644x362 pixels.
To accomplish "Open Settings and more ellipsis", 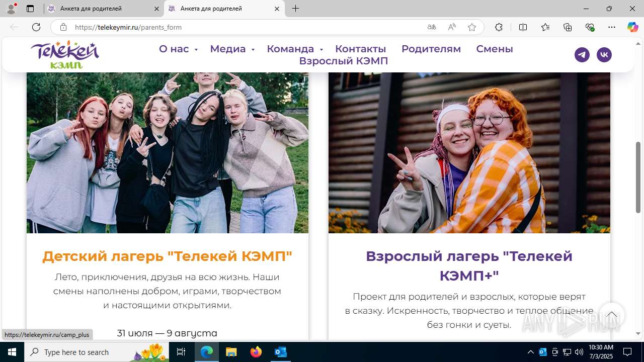I will (x=612, y=27).
